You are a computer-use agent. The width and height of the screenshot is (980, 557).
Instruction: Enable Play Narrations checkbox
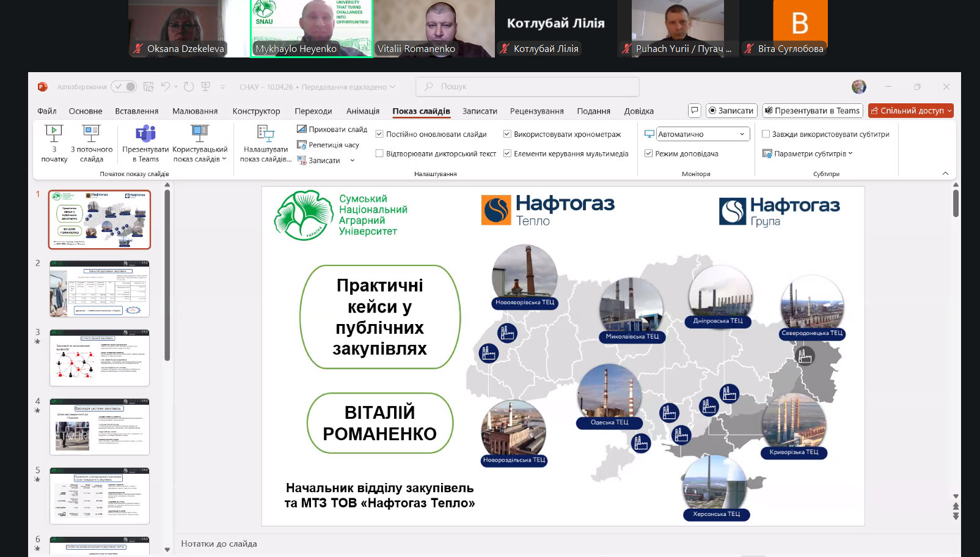click(x=379, y=153)
